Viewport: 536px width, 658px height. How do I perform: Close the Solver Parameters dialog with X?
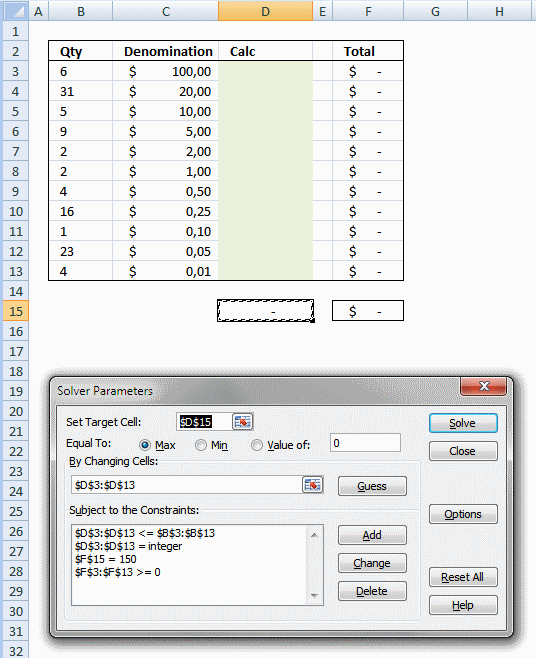pos(484,386)
